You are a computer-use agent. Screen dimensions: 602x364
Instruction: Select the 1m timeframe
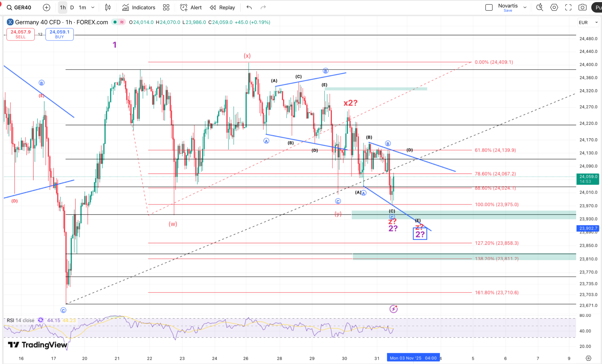point(82,8)
